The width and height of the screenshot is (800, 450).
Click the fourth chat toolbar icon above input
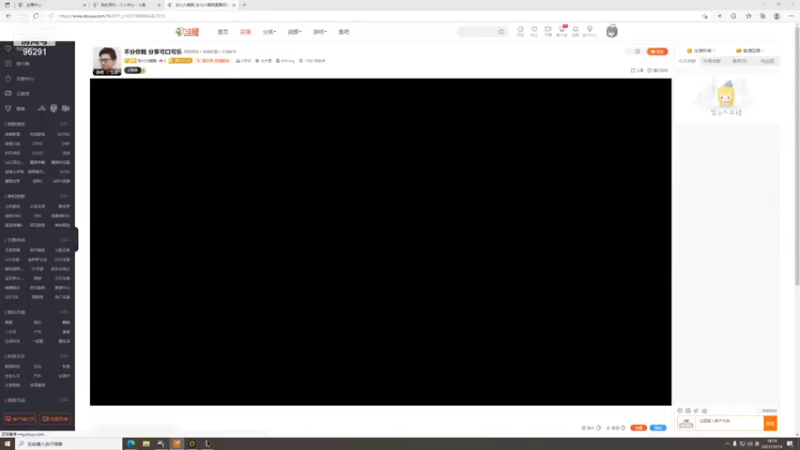pos(704,410)
